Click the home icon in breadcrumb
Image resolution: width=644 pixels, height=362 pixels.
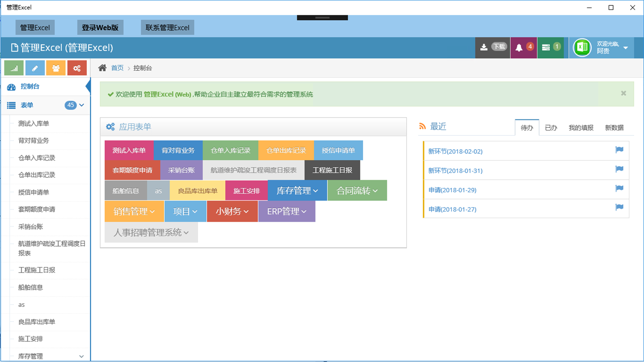point(102,68)
